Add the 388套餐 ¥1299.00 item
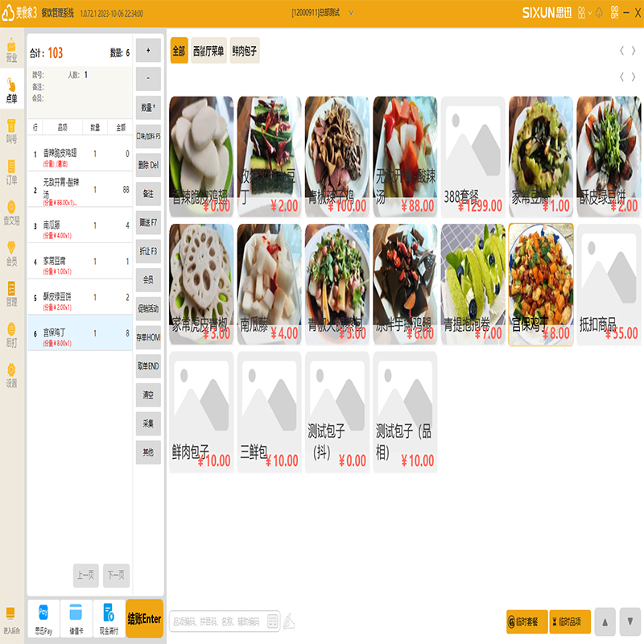Viewport: 644px width, 644px height. point(473,157)
